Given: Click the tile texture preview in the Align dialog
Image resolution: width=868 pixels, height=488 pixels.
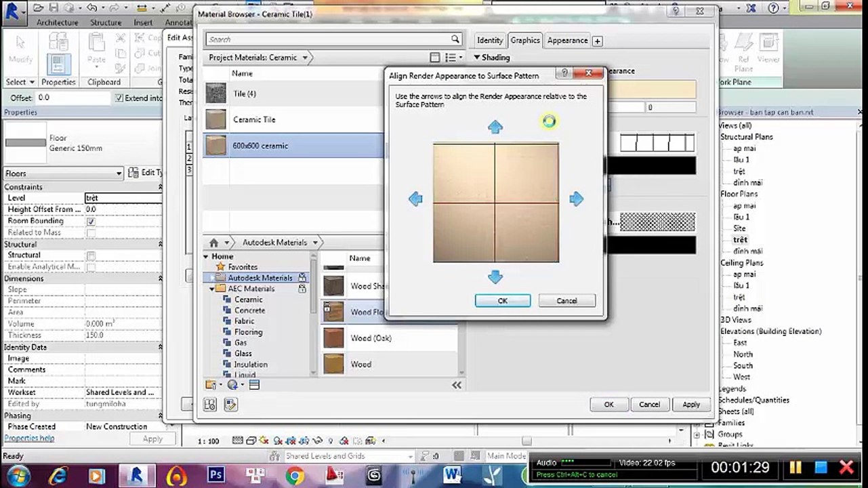Looking at the screenshot, I should [x=496, y=202].
